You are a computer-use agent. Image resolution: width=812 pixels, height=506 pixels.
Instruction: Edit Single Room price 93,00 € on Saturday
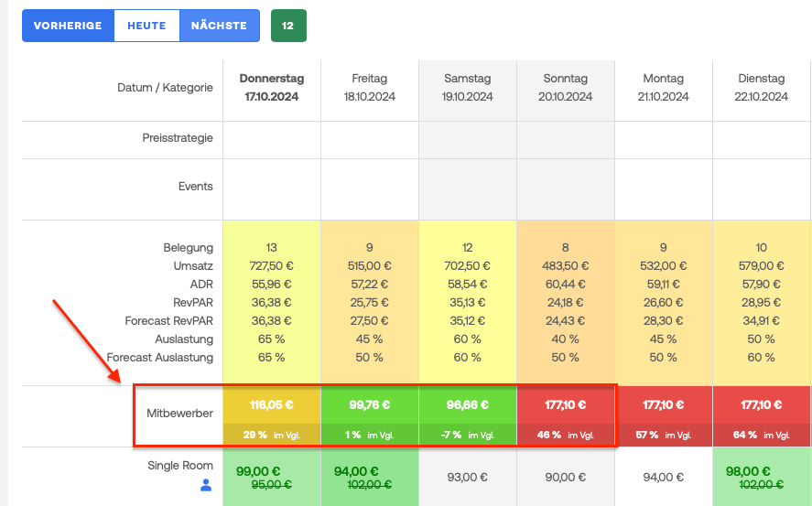click(468, 477)
